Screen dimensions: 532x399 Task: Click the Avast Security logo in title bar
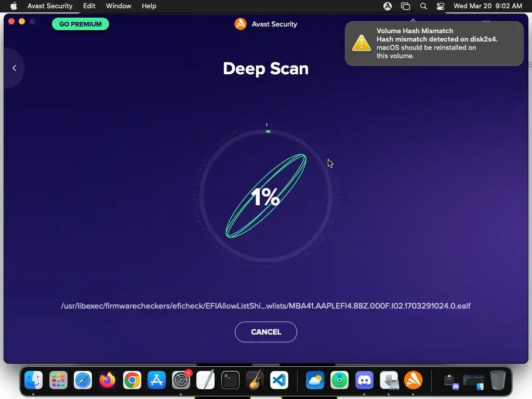(x=241, y=24)
